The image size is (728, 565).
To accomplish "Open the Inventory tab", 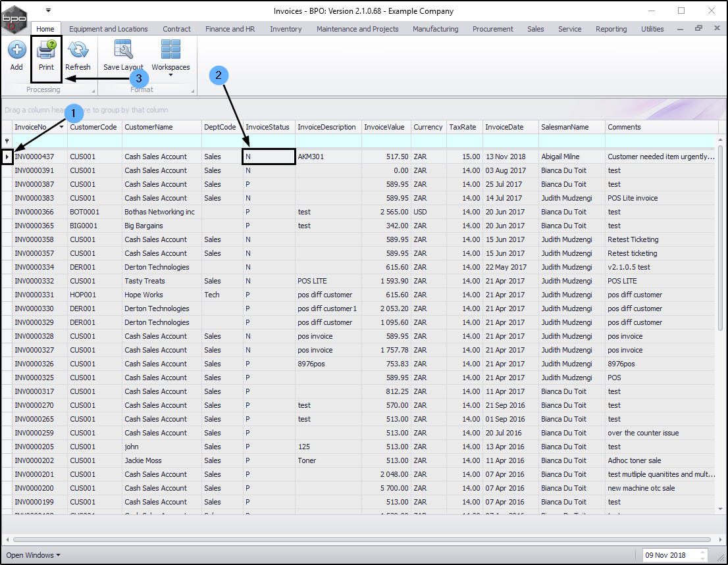I will tap(286, 29).
